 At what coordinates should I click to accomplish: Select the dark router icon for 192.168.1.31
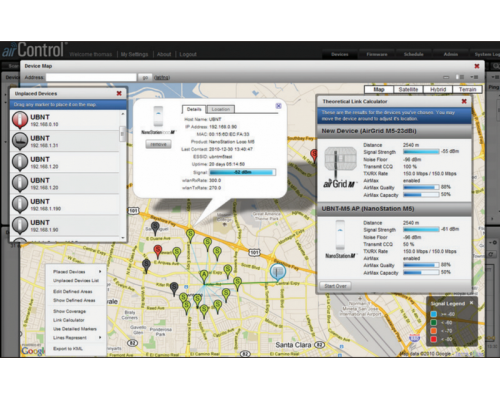[20, 141]
